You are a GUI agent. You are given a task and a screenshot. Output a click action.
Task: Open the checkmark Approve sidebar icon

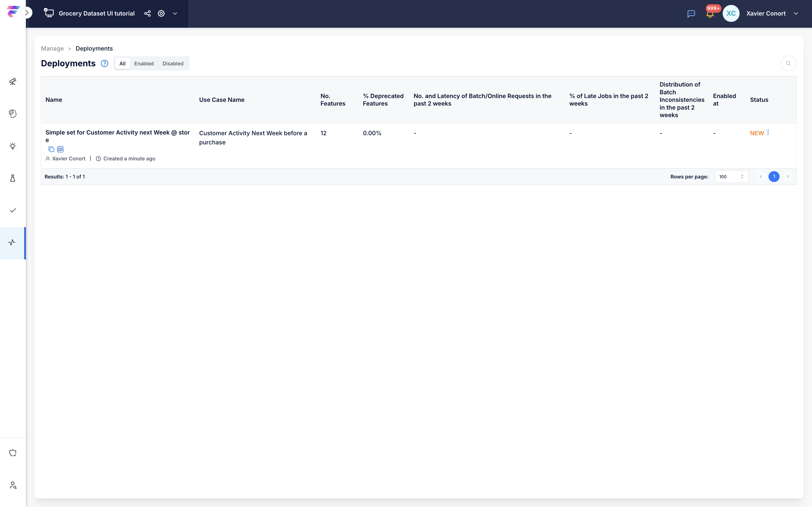tap(13, 210)
